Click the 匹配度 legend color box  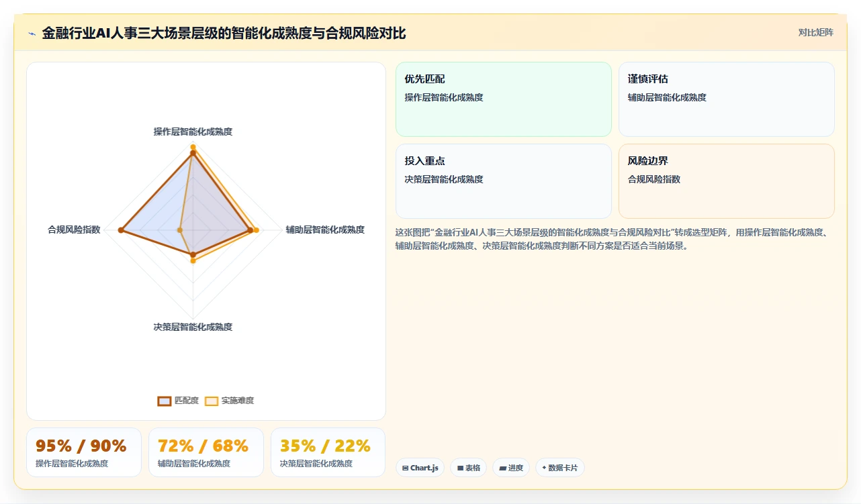click(165, 401)
